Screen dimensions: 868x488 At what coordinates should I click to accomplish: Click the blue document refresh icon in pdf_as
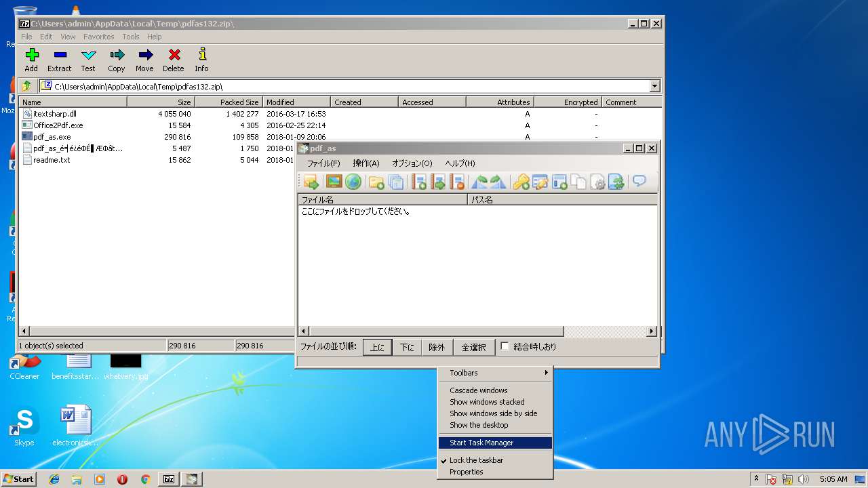pos(616,182)
